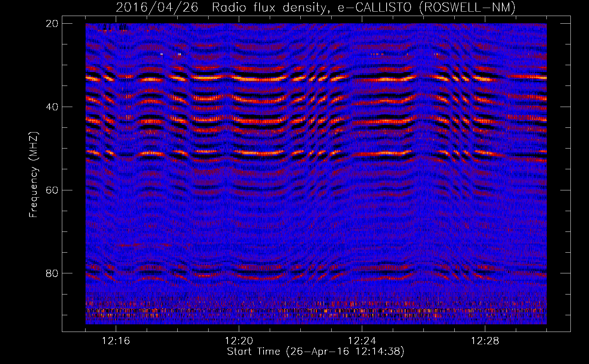Click the '12:28' time tick label
The image size is (589, 364).
(485, 341)
